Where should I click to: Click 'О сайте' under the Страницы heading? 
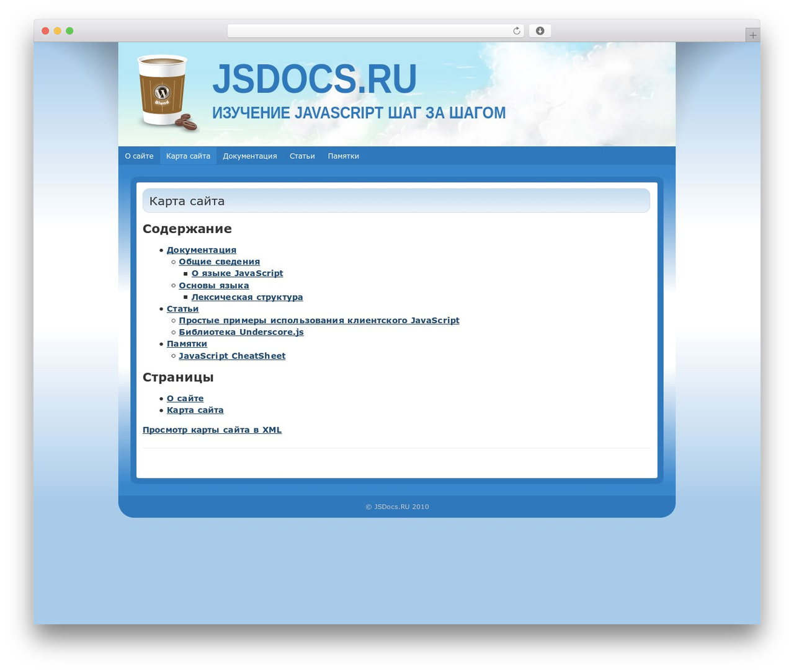(x=185, y=399)
